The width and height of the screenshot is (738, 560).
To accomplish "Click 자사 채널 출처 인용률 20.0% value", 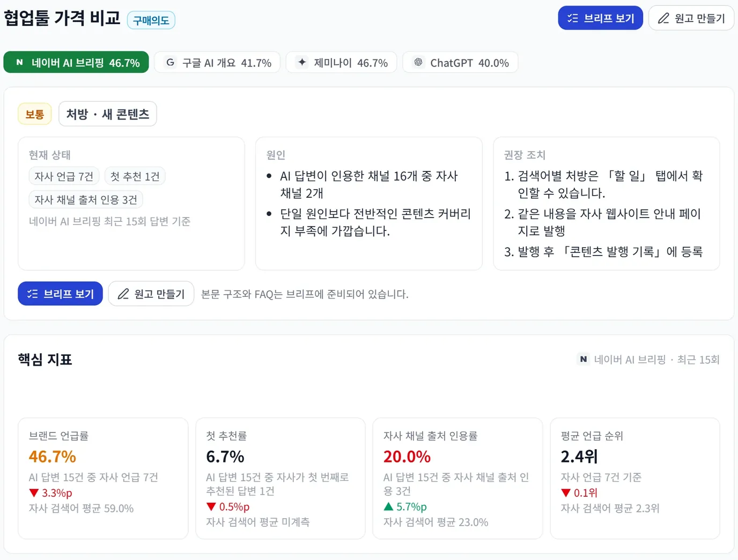I will tap(407, 457).
